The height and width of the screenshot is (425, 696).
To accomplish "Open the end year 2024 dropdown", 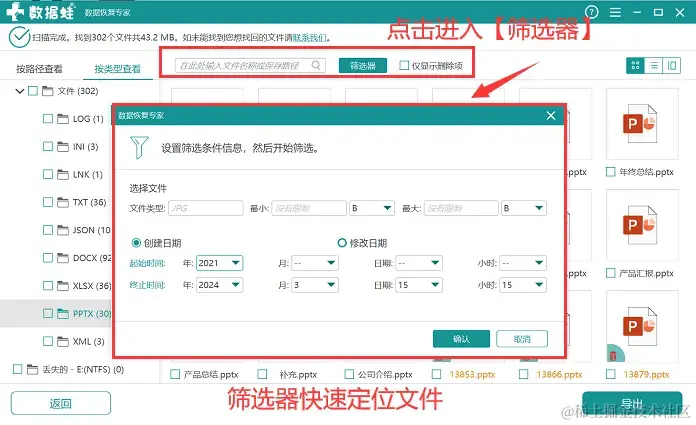I will [x=219, y=285].
